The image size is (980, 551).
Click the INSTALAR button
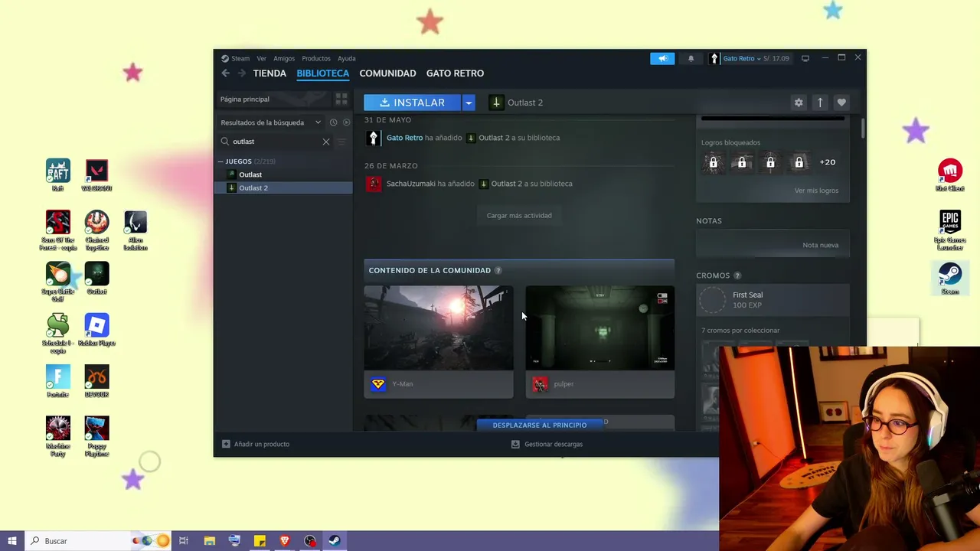[413, 103]
